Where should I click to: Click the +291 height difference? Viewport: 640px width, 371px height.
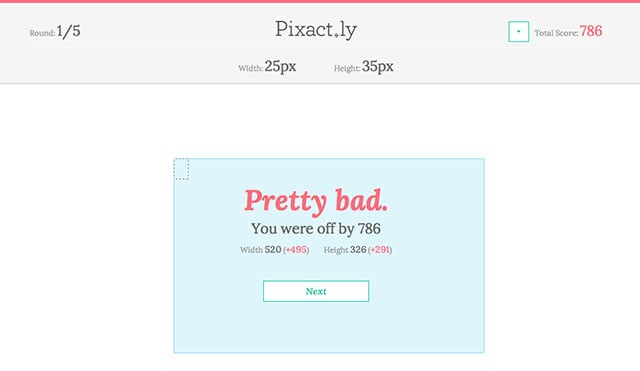tap(380, 249)
